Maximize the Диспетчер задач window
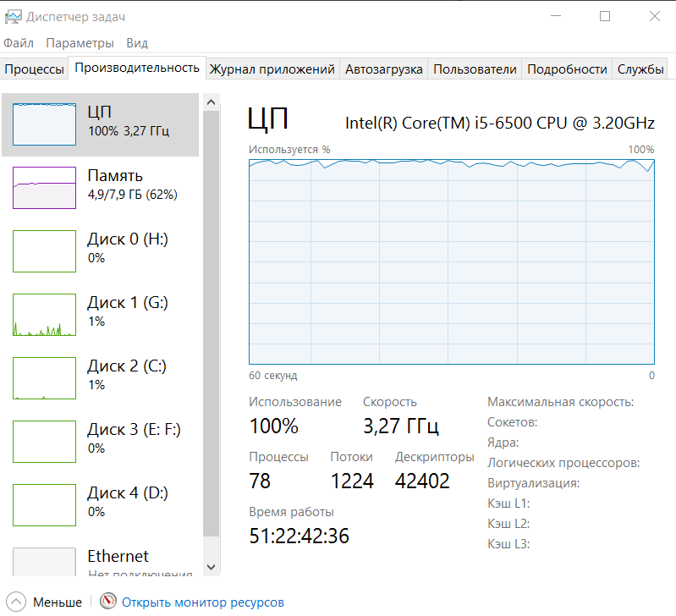Screen dimensions: 676x616 click(605, 16)
